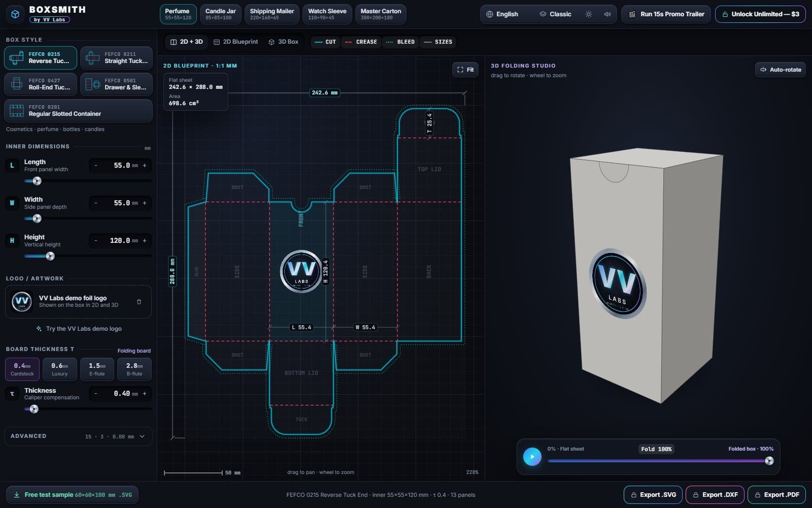Screen dimensions: 812x508
Task: Toggle CUT line visibility
Action: 325,42
